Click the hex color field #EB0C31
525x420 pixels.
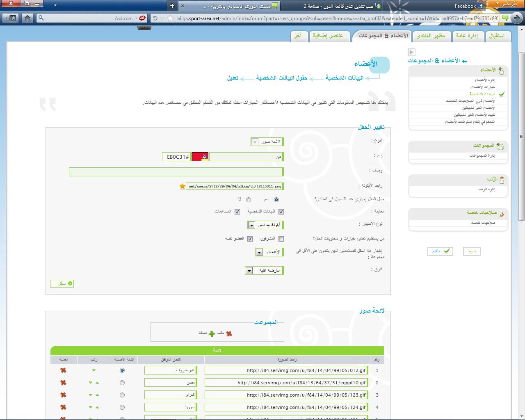tap(176, 157)
